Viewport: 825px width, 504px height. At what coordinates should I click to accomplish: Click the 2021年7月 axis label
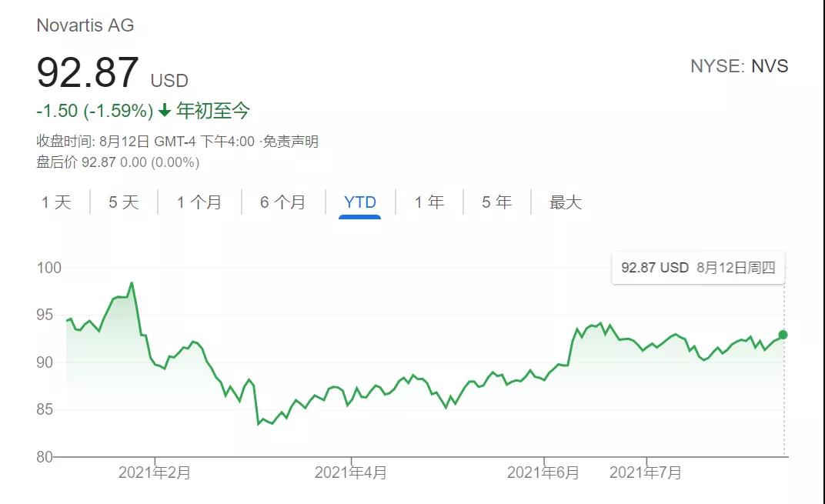646,472
